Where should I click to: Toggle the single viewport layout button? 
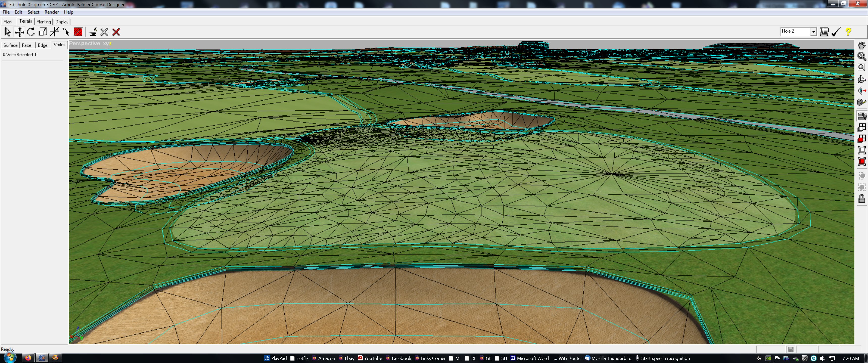(862, 116)
